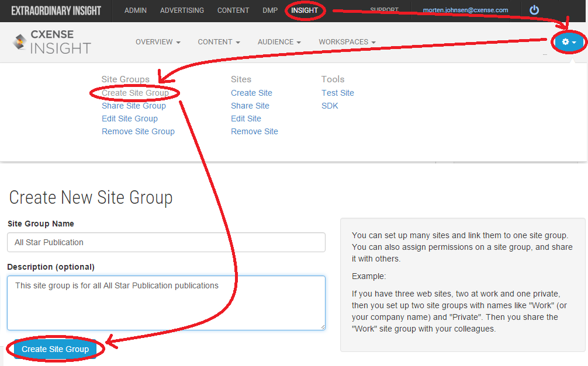Expand the Audience dropdown menu

[279, 42]
